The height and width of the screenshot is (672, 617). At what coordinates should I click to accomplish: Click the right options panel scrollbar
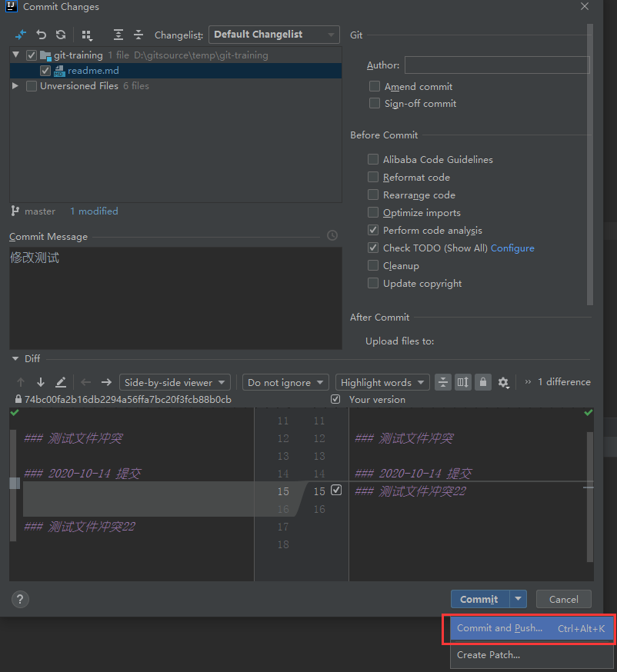[590, 165]
